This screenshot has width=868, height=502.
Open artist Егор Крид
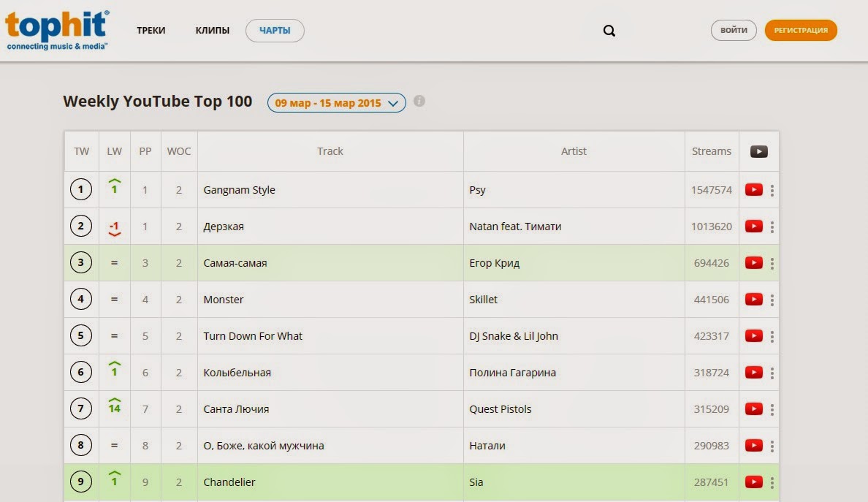(x=495, y=263)
